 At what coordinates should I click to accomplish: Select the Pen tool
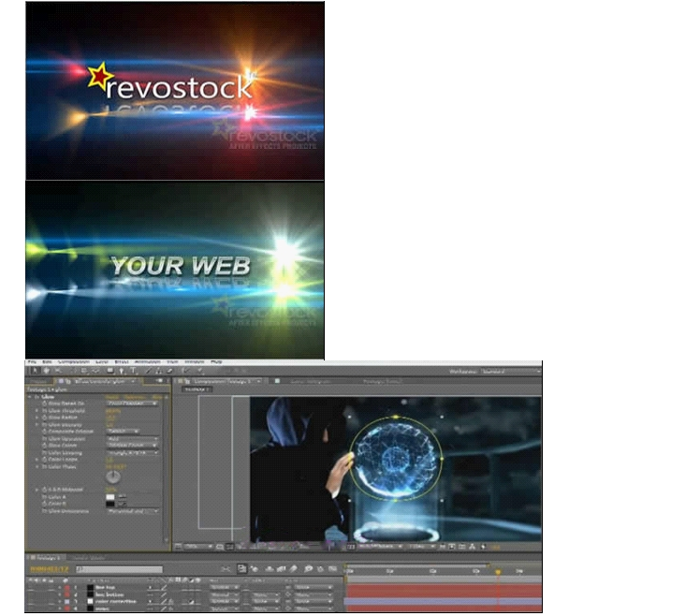click(x=122, y=371)
